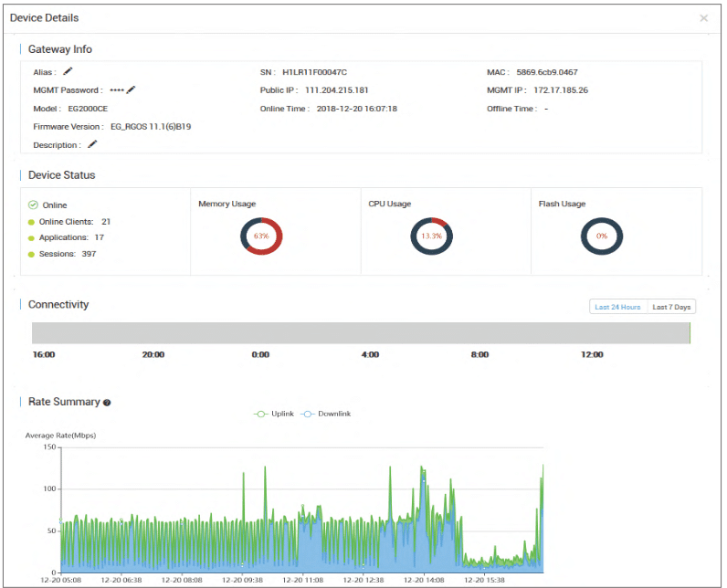Click Applications count 17
Image resolution: width=727 pixels, height=588 pixels.
pyautogui.click(x=100, y=237)
